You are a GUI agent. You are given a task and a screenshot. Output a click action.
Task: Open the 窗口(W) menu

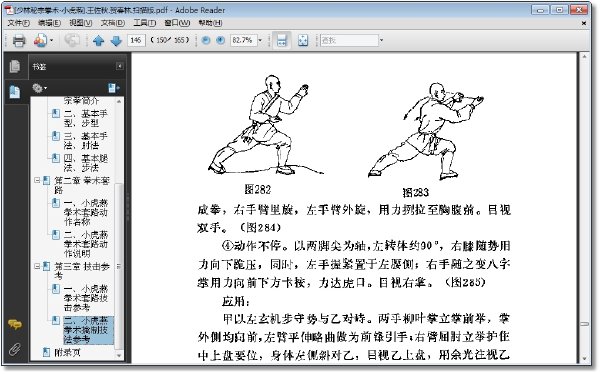pyautogui.click(x=177, y=23)
